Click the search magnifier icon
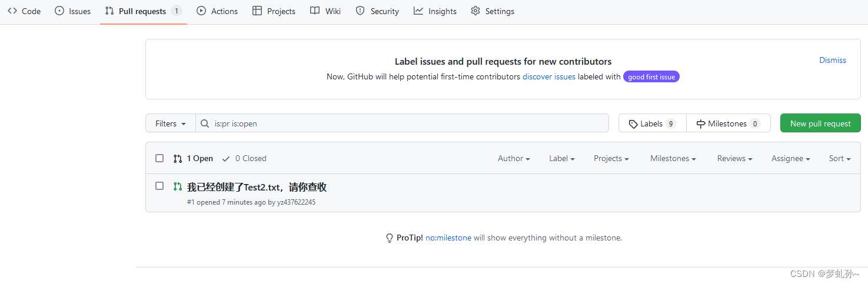The height and width of the screenshot is (284, 868). coord(205,123)
